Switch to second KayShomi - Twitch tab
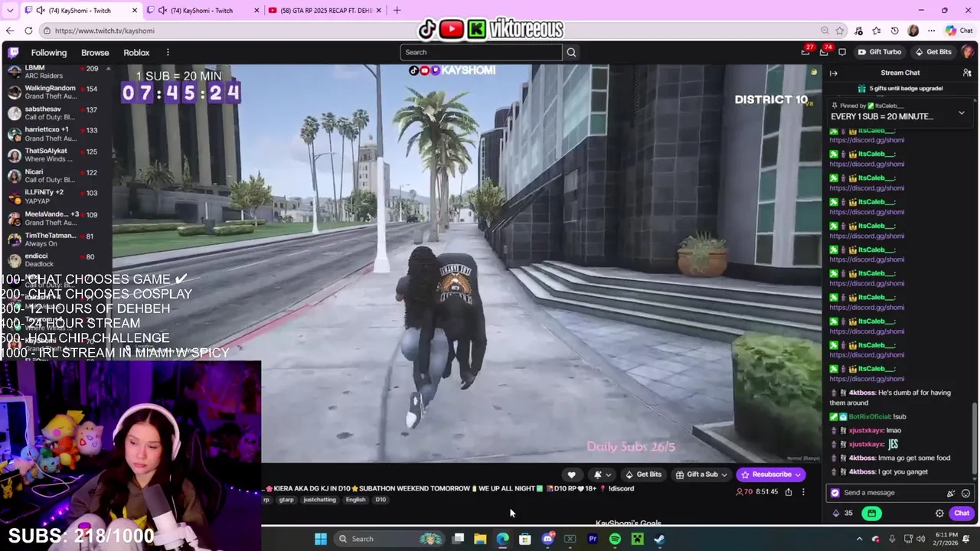The height and width of the screenshot is (551, 980). tap(202, 11)
